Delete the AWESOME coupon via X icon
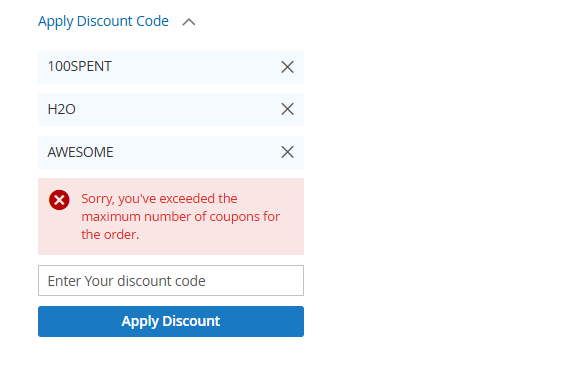The width and height of the screenshot is (588, 369). tap(287, 152)
